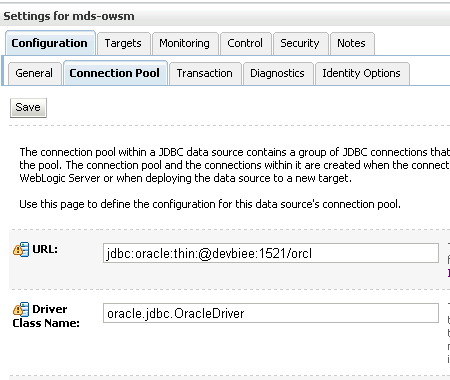The width and height of the screenshot is (450, 380).
Task: Click the 'Use this page to define' description text
Action: [210, 204]
